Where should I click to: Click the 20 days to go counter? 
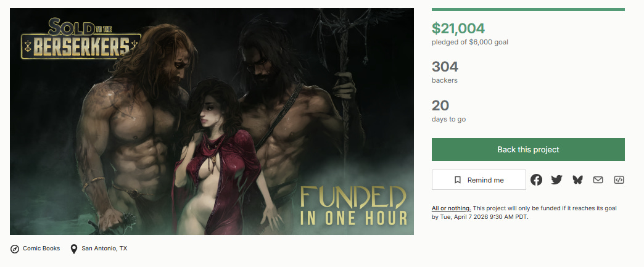click(440, 105)
